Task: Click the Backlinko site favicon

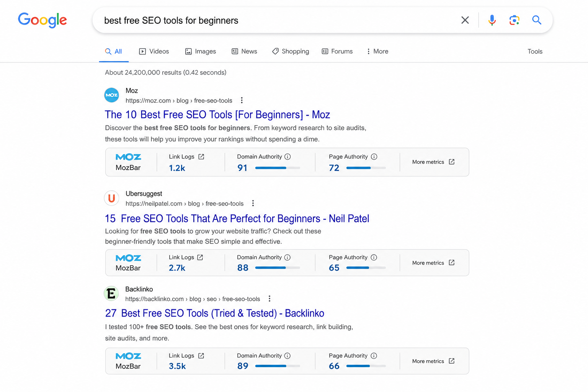Action: (x=111, y=294)
